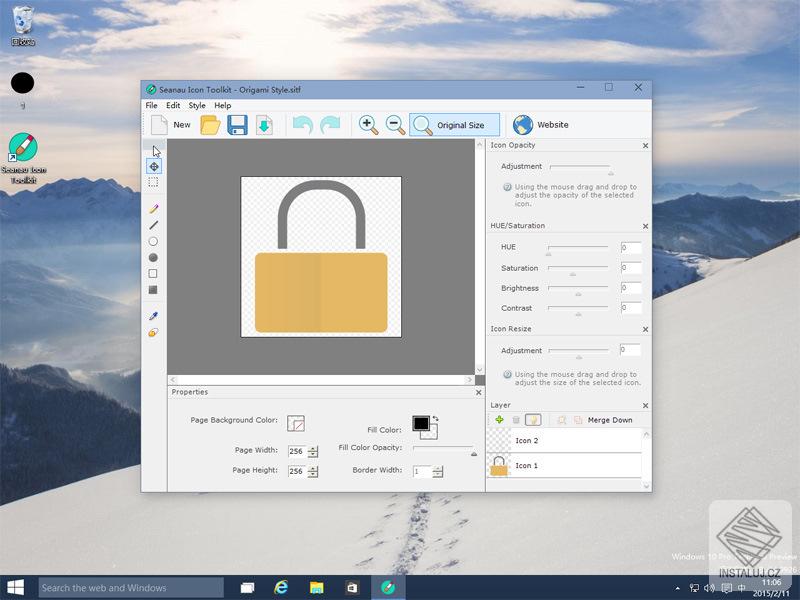
Task: Select the Pencil drawing tool
Action: [153, 209]
